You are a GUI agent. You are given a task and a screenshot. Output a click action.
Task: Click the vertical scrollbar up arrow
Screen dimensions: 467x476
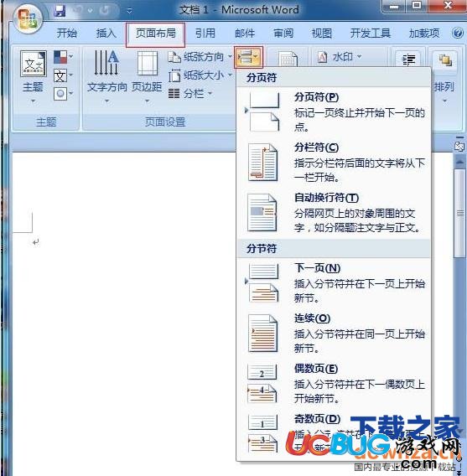459,163
